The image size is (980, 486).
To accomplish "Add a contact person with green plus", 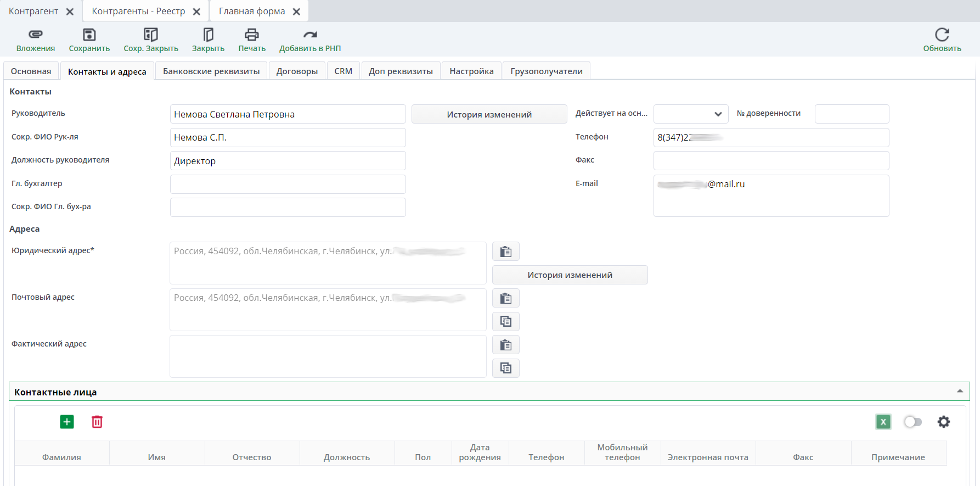I will coord(67,422).
